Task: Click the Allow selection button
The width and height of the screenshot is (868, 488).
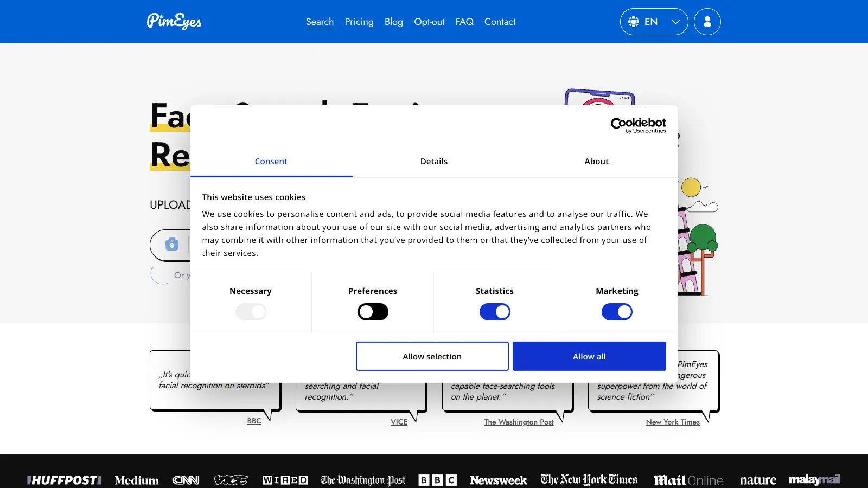Action: (x=432, y=356)
